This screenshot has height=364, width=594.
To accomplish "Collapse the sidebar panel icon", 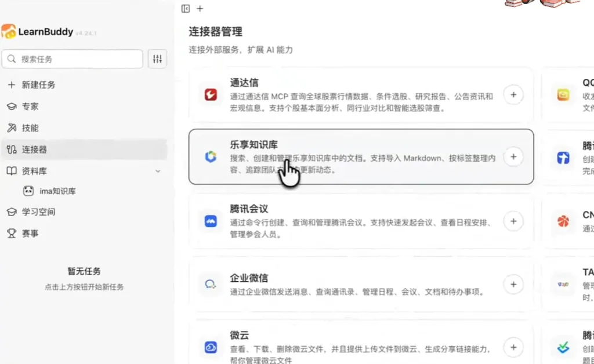I will coord(185,8).
